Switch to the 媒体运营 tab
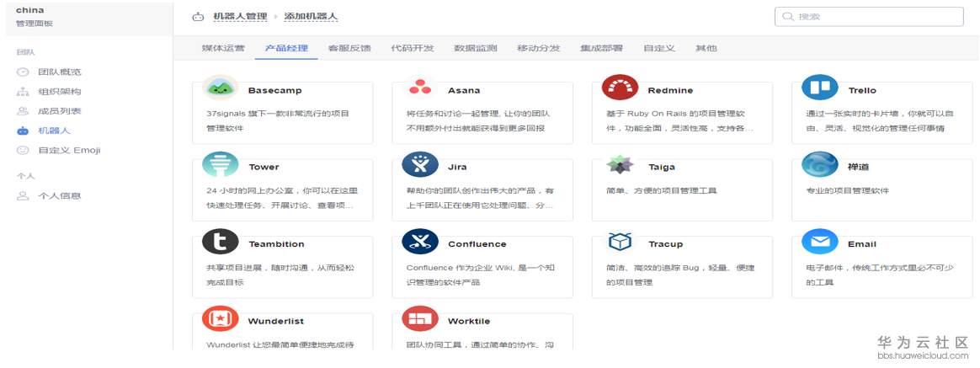Viewport: 980px width, 368px height. [223, 48]
